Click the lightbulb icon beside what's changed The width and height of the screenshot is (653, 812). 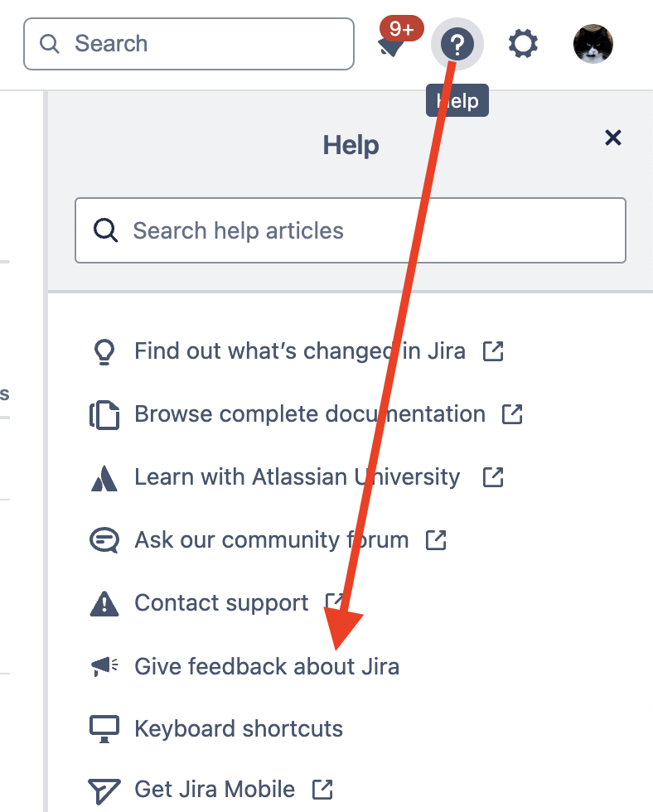[104, 350]
